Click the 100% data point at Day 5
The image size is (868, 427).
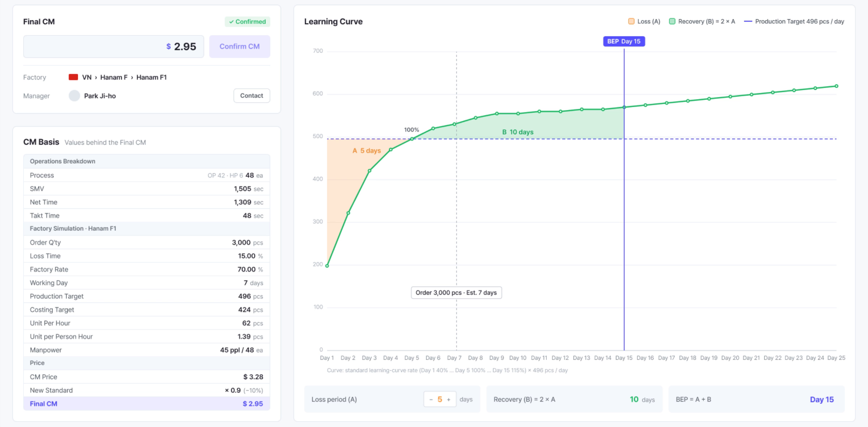(412, 139)
